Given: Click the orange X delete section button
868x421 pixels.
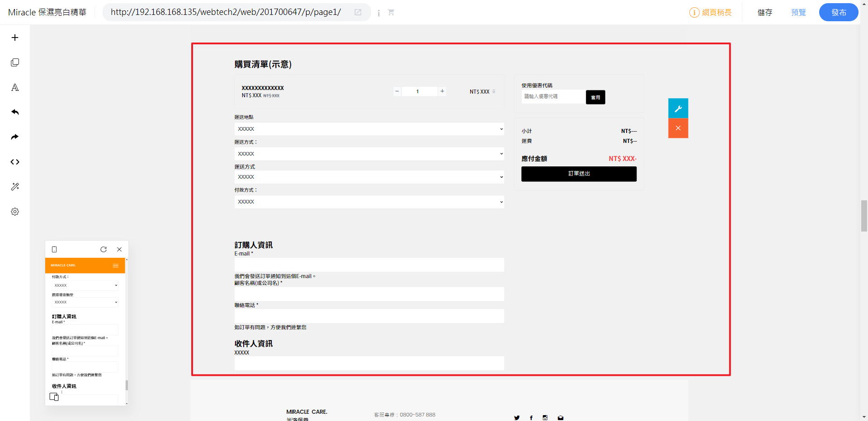Looking at the screenshot, I should point(678,128).
